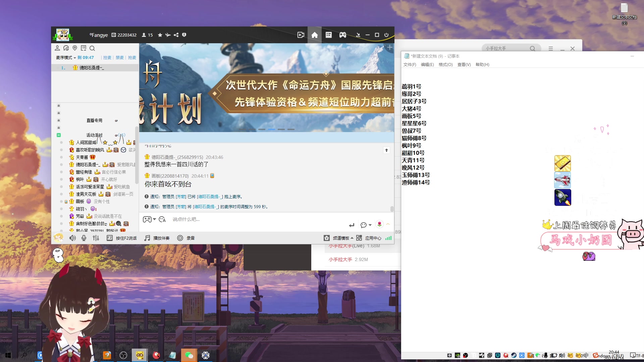Click the collapse-to-tray arrow icon in YY header
This screenshot has height=362, width=644.
(358, 35)
